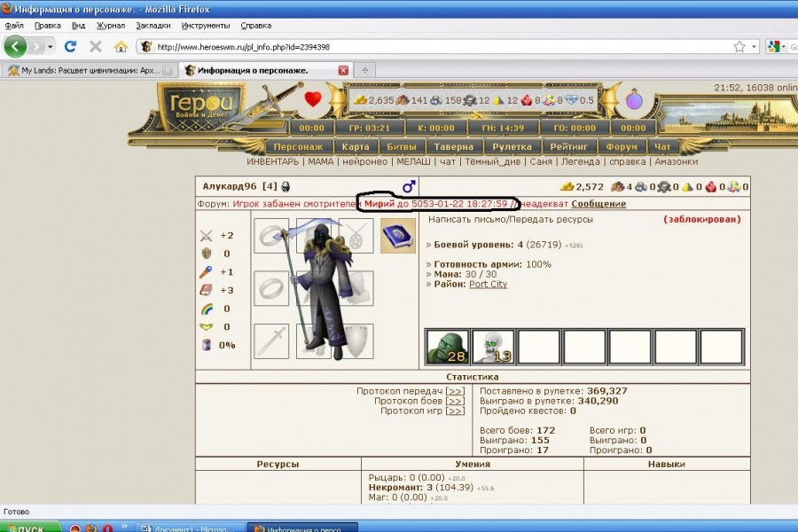Screen dimensions: 798x532
Task: Open the справка quick link
Action: (x=627, y=161)
